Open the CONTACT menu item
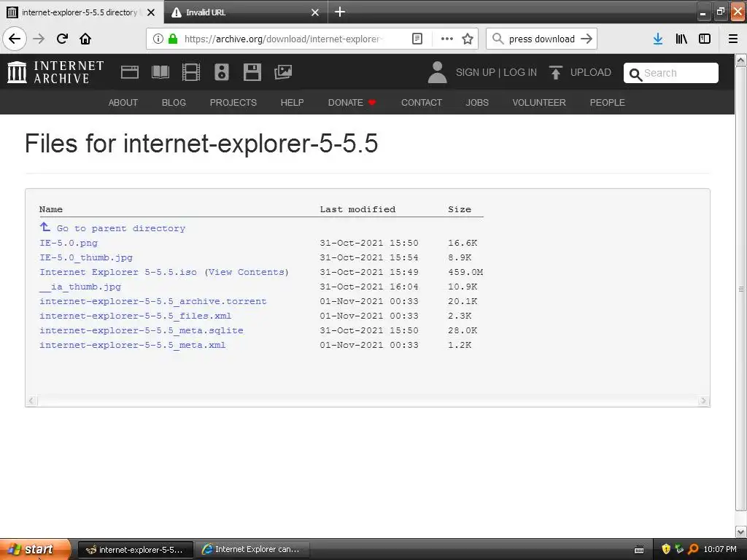747x560 pixels. 422,102
